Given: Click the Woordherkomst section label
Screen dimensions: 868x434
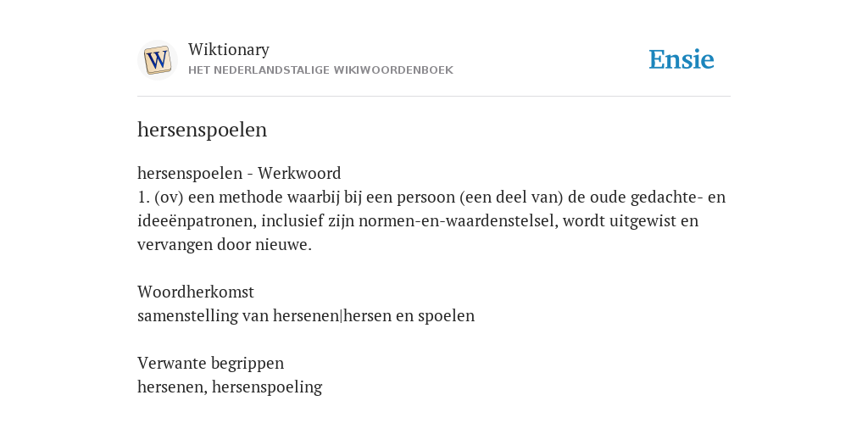Looking at the screenshot, I should point(196,292).
